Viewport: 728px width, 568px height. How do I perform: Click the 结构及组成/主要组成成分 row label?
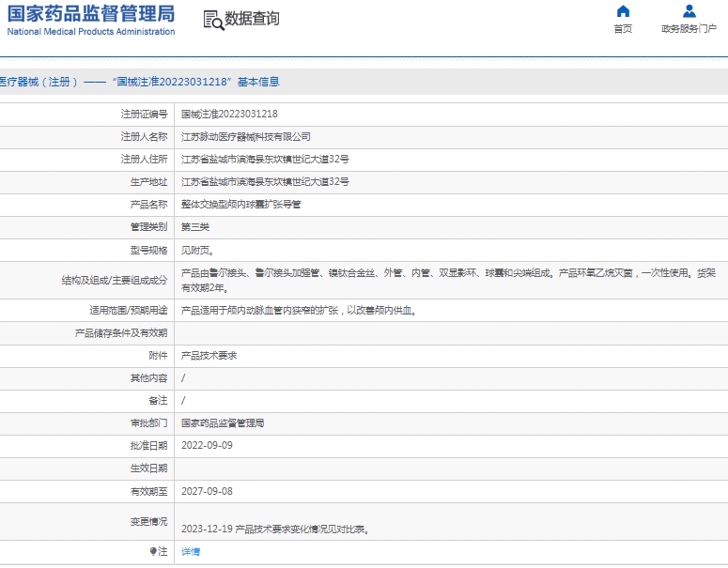tap(115, 281)
